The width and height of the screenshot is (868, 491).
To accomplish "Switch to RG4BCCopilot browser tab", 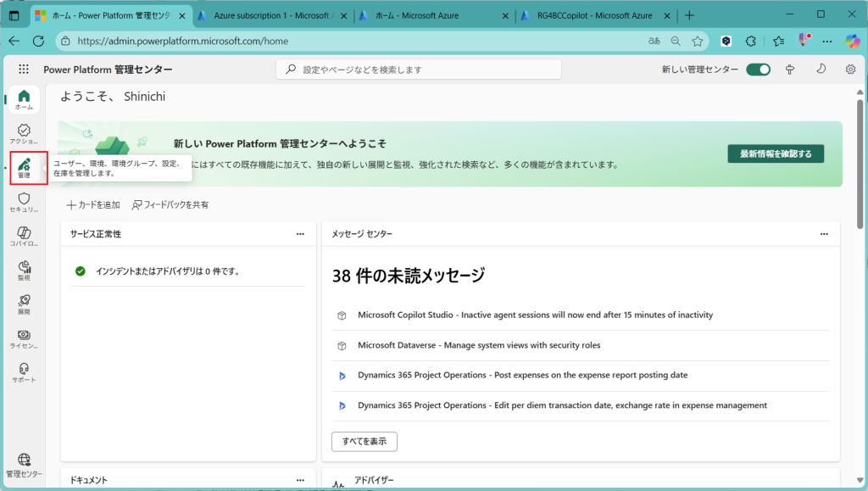I will [x=596, y=15].
